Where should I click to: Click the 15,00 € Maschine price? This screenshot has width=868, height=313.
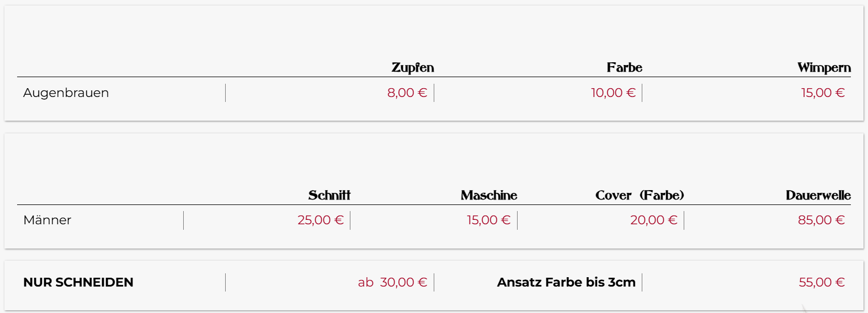(x=488, y=220)
